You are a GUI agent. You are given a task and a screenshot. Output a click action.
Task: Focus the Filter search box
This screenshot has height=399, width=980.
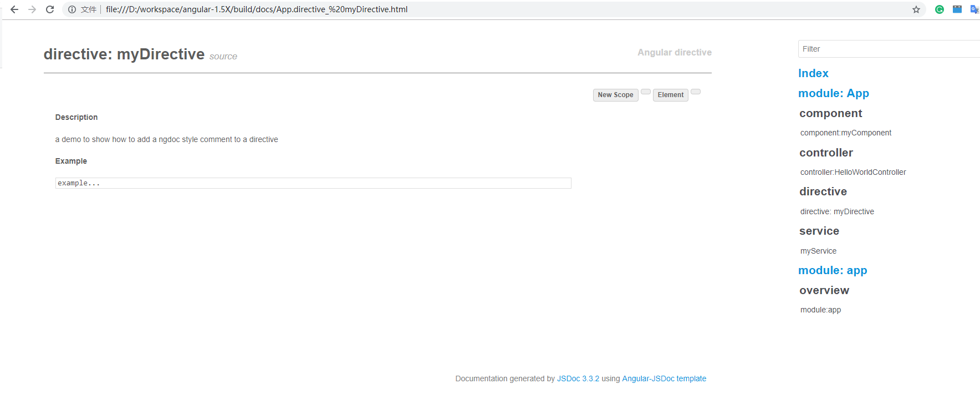pyautogui.click(x=889, y=49)
